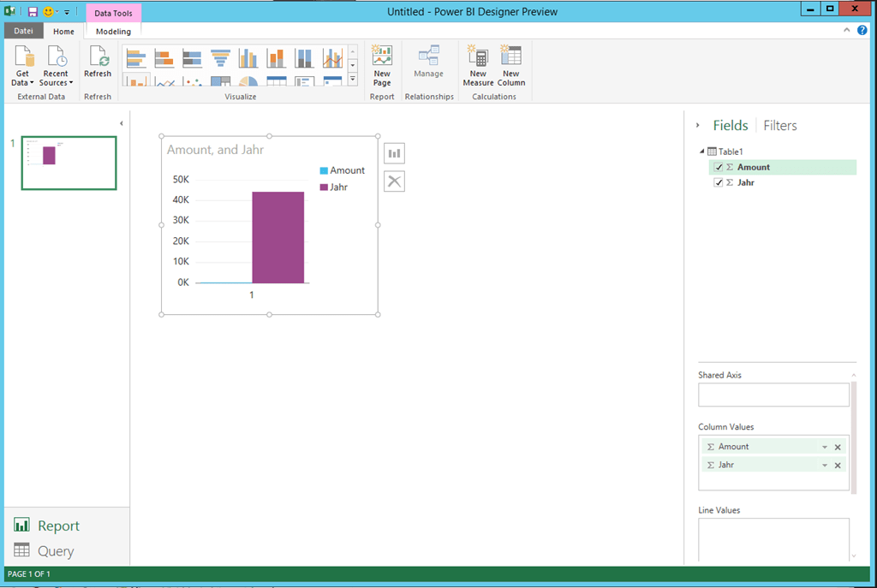Collapse the Table1 tree node
Image resolution: width=877 pixels, height=588 pixels.
[702, 151]
